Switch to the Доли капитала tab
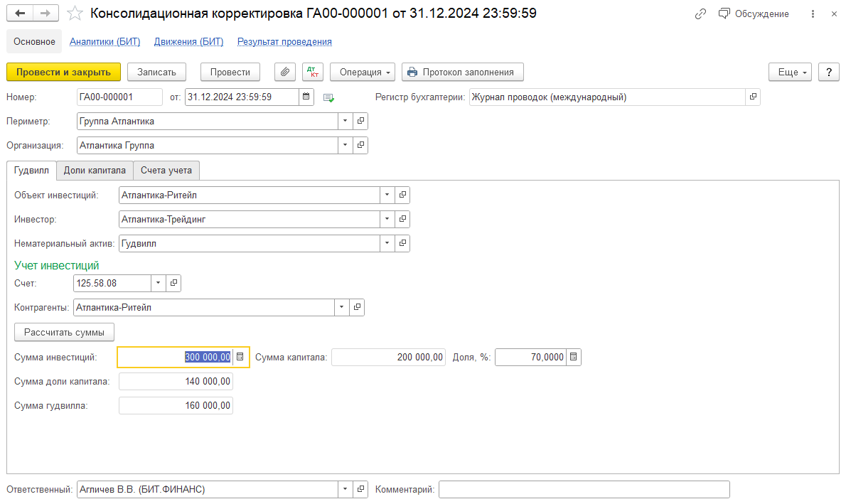The width and height of the screenshot is (846, 504). (x=95, y=171)
